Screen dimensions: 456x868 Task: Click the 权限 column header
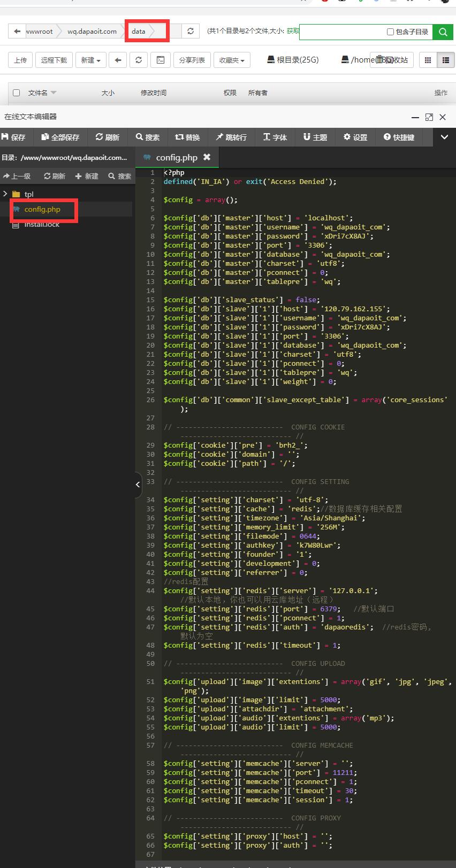(230, 93)
